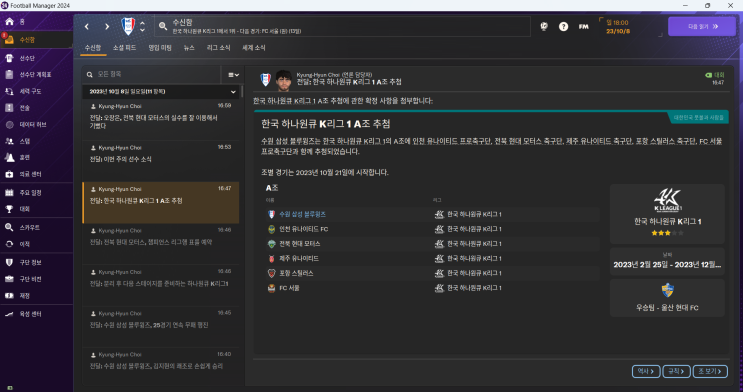The height and width of the screenshot is (392, 743).
Task: Open 포항 스틸러스 row
Action: (x=433, y=273)
